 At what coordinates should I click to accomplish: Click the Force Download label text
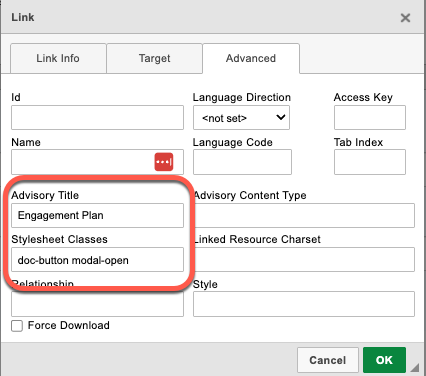[69, 325]
